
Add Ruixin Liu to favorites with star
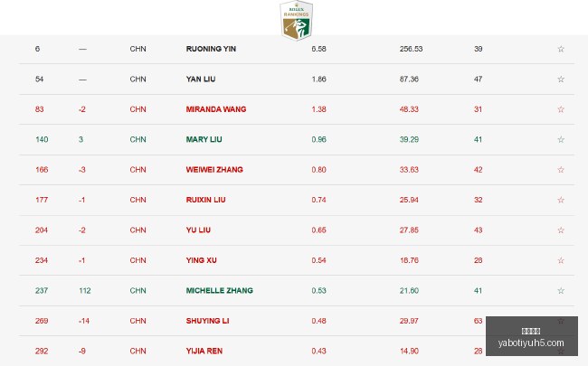[x=561, y=200]
